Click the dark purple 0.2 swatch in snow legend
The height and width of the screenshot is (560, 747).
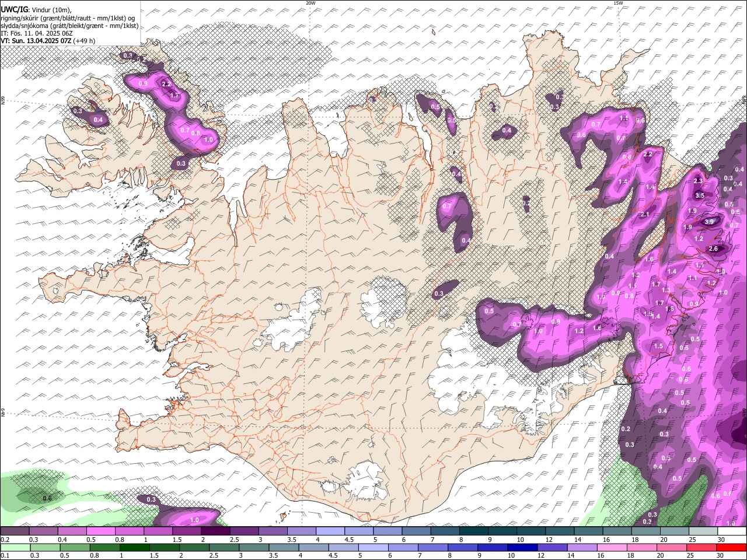(x=15, y=531)
